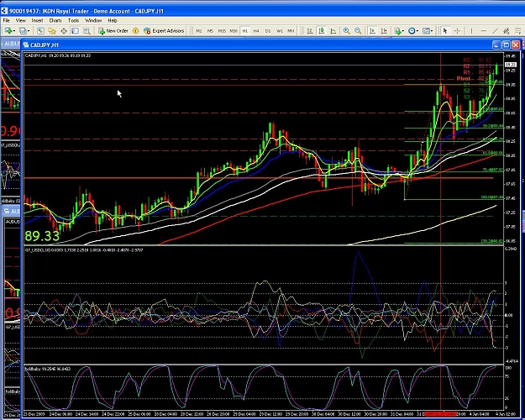
Task: Toggle the Terminal panel icon
Action: pyautogui.click(x=75, y=31)
